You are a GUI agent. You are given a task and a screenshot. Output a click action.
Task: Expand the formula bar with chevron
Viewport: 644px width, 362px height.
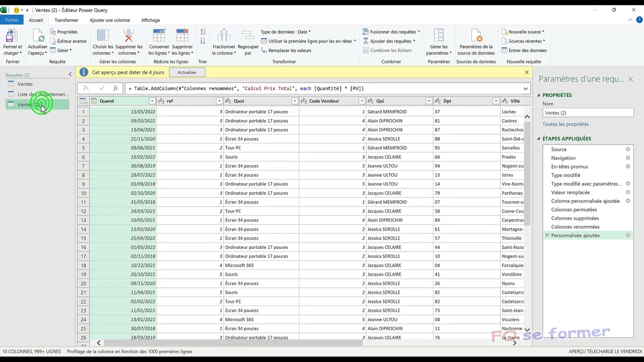525,88
